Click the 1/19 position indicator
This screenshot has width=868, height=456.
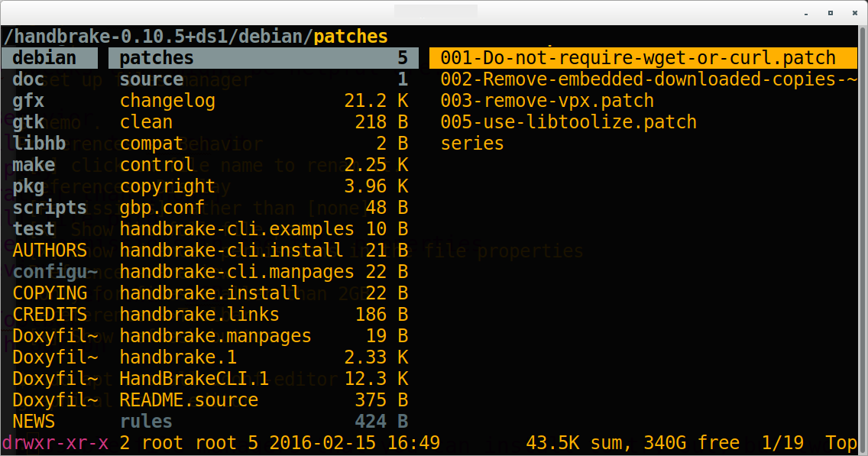click(x=782, y=443)
